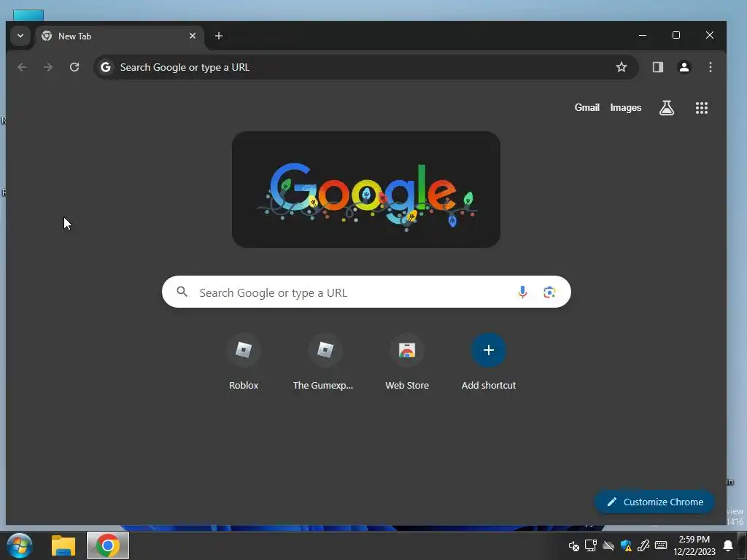The image size is (747, 560).
Task: Maximize the Chrome window
Action: [x=676, y=35]
